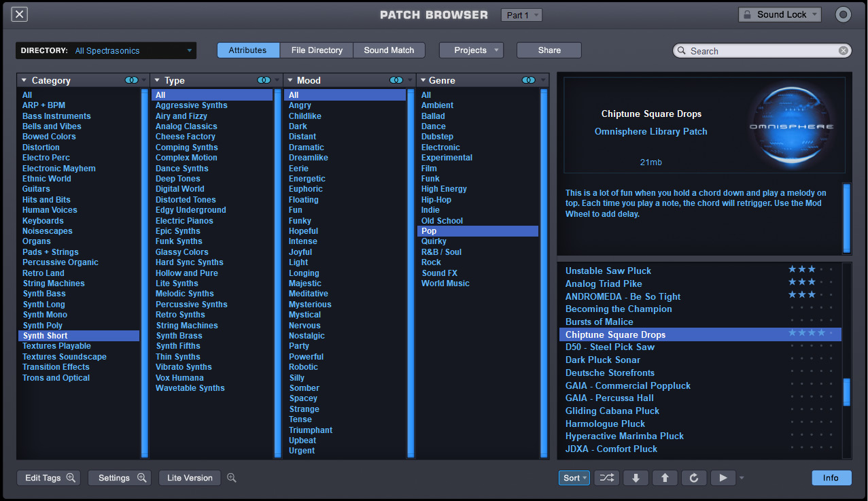Load patch D50 - Steel Pick Saw

pyautogui.click(x=610, y=347)
